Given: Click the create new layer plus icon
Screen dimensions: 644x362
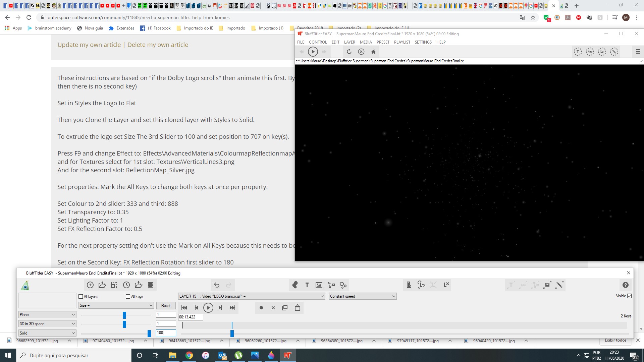Looking at the screenshot, I should tap(90, 285).
